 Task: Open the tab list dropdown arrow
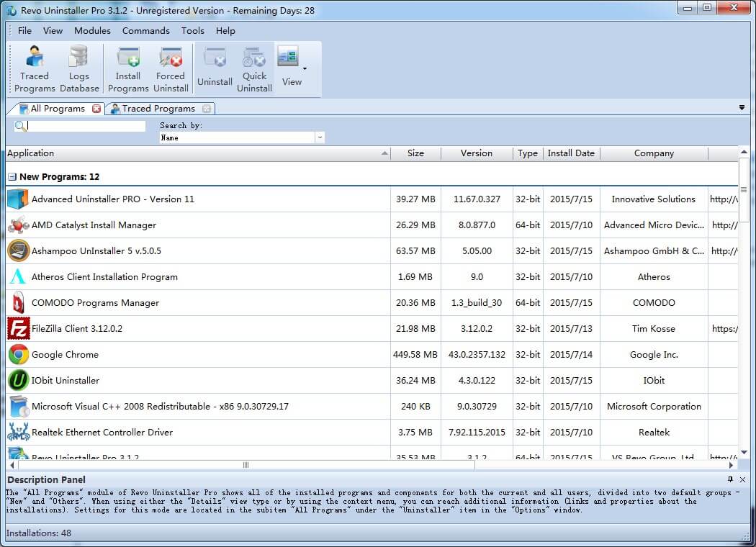click(x=742, y=107)
